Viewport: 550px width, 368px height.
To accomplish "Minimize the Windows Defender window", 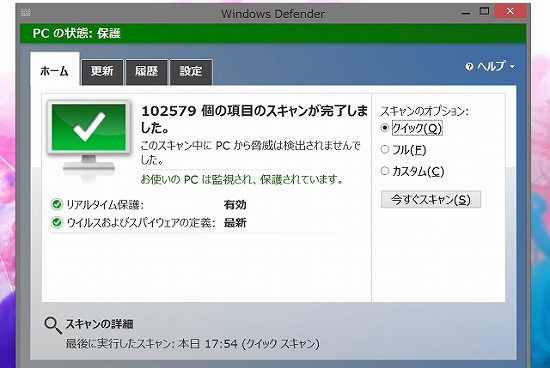I will pos(465,13).
